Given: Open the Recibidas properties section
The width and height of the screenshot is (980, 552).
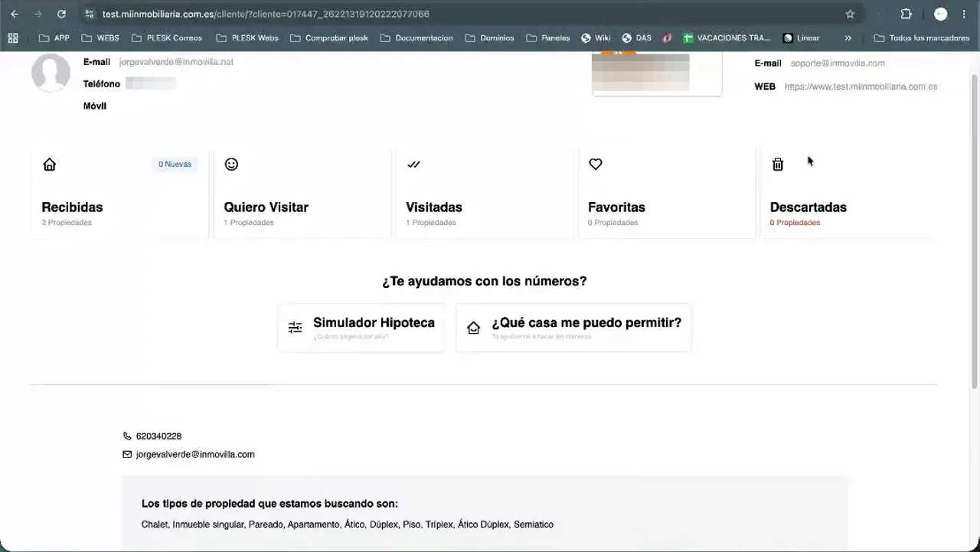Looking at the screenshot, I should tap(119, 193).
